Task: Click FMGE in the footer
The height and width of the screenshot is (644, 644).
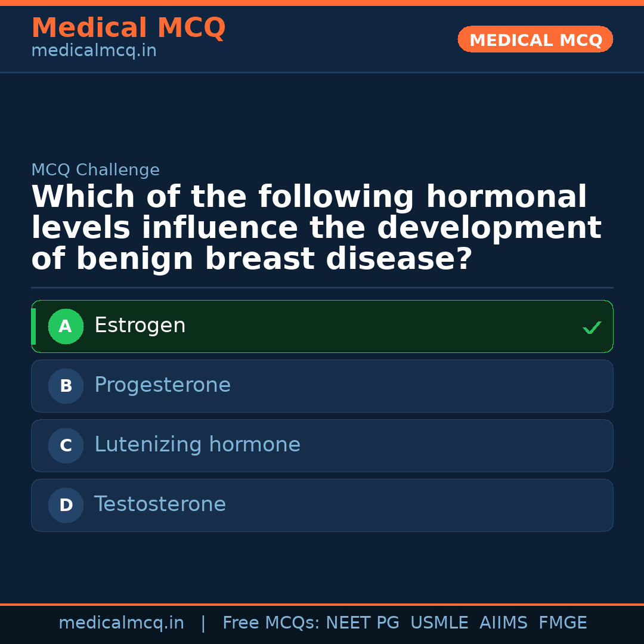Action: point(562,623)
